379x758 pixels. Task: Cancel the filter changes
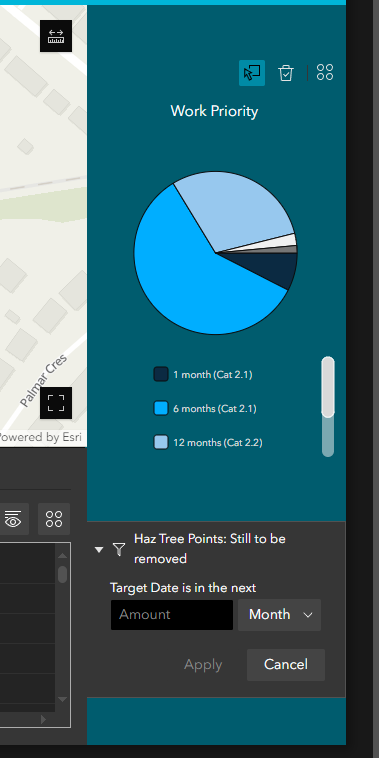(286, 665)
